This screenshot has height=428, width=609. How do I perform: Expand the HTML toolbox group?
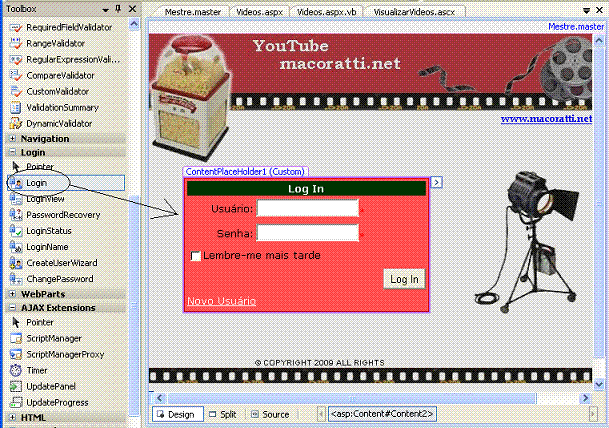[12, 418]
